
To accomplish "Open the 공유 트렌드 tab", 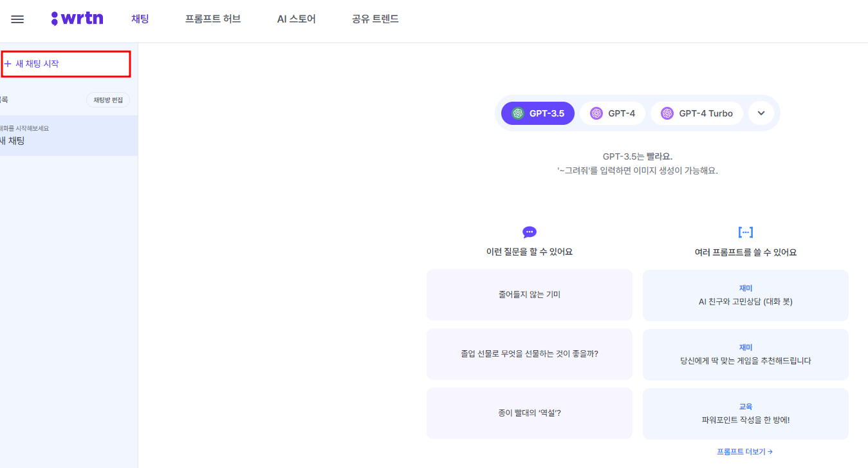I will pyautogui.click(x=376, y=19).
